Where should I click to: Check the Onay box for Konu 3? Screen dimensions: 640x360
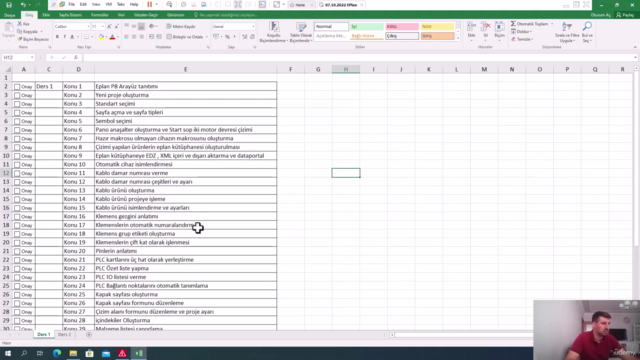17,104
